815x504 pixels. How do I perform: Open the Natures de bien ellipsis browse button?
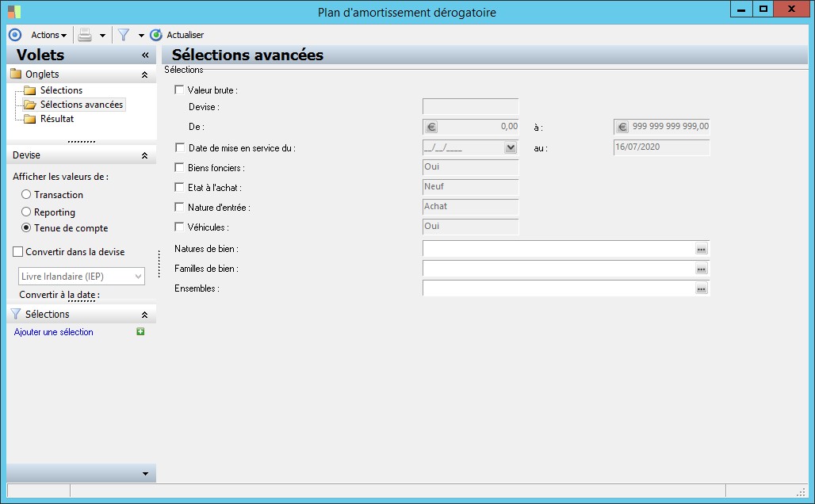pyautogui.click(x=702, y=249)
